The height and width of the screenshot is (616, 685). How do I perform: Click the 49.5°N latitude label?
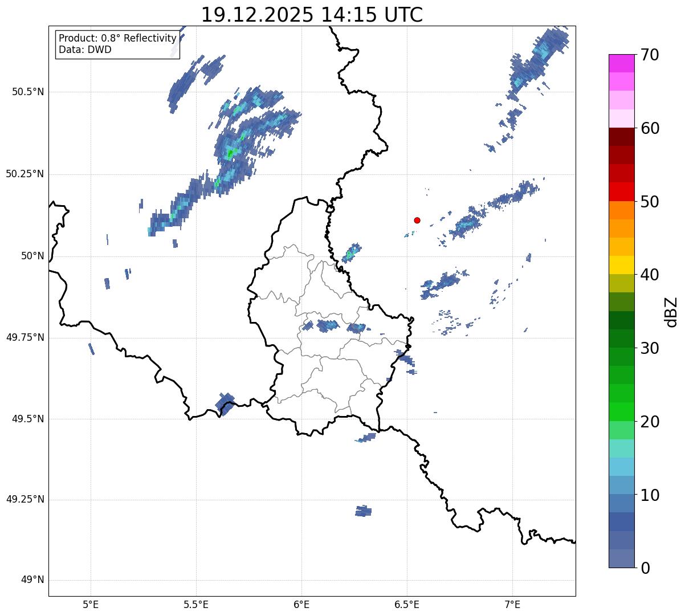(x=27, y=419)
